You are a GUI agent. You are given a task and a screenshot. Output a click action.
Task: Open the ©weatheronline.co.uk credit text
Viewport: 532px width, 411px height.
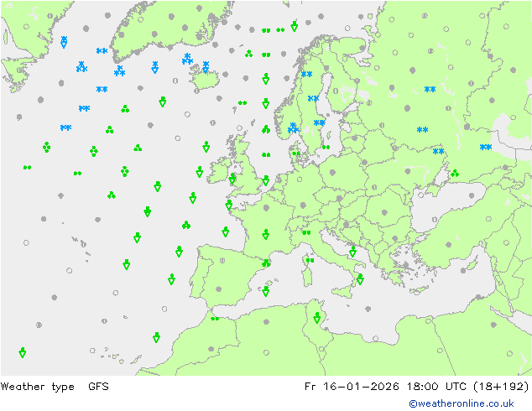tap(462, 403)
